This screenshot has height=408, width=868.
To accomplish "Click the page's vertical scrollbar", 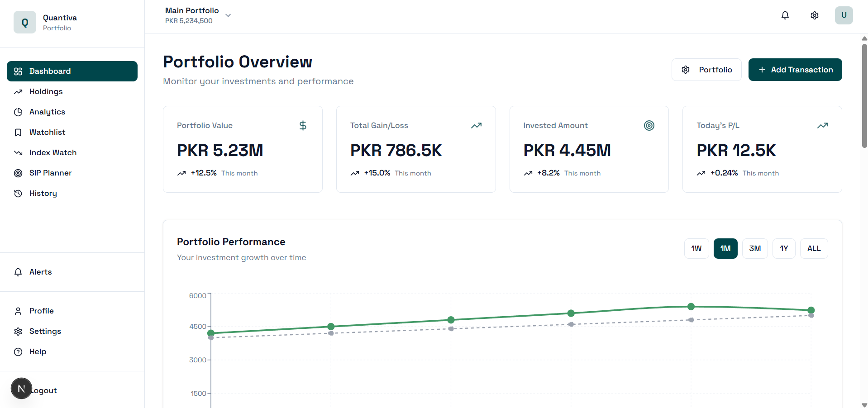I will [864, 95].
